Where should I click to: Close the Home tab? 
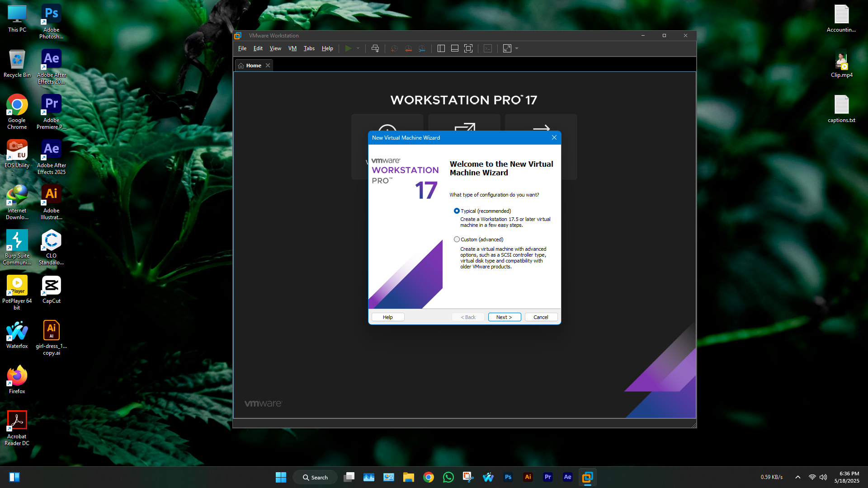(268, 66)
